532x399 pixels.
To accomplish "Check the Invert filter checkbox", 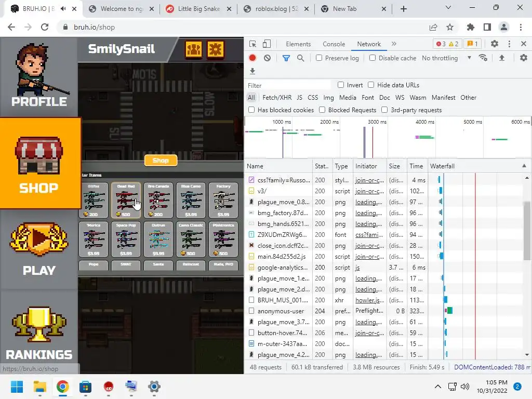I will pos(341,85).
